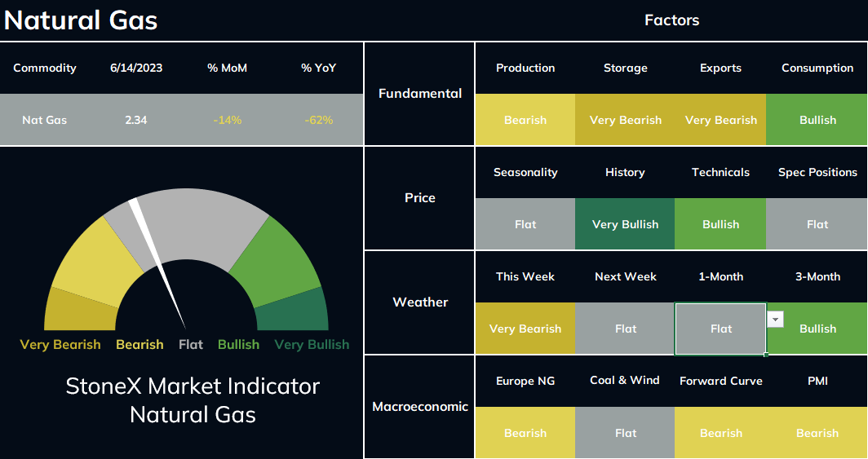
Task: Click the white gauge needle
Action: pyautogui.click(x=157, y=264)
